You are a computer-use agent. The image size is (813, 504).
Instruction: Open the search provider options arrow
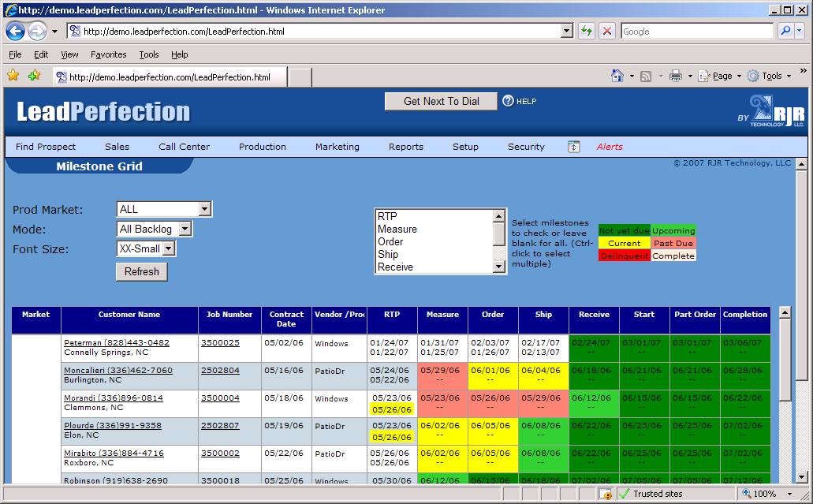[x=799, y=31]
